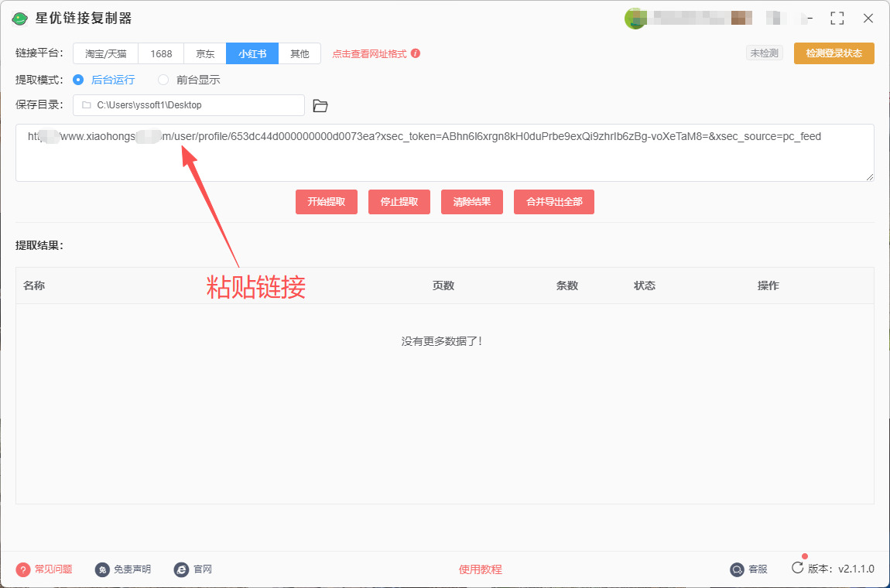Switch to 小红书 platform tab

[x=252, y=54]
